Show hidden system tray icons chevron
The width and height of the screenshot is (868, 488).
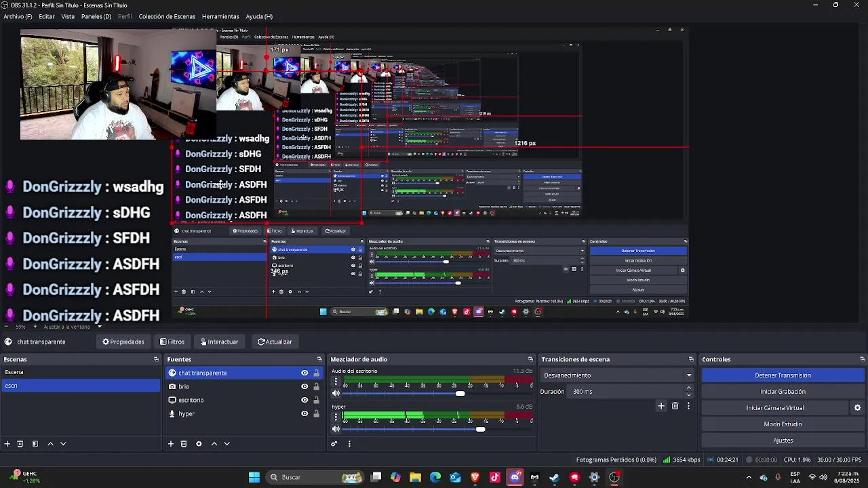coord(749,477)
